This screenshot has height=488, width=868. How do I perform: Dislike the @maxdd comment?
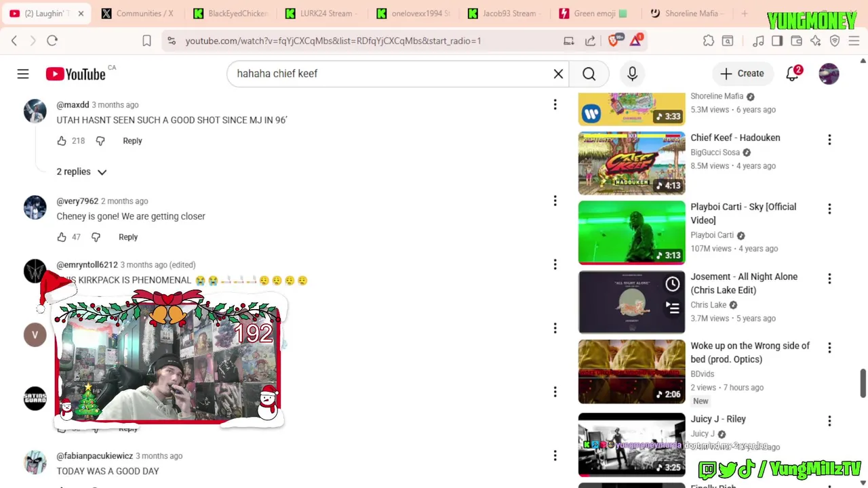[100, 141]
